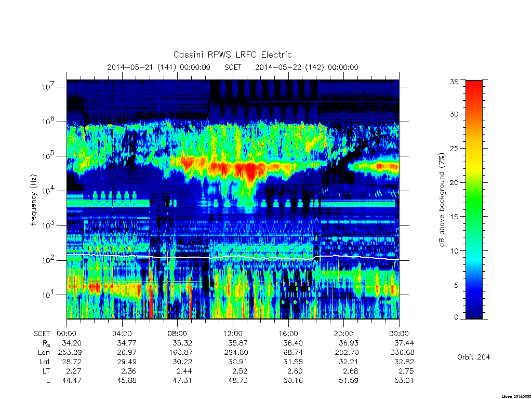Image resolution: width=532 pixels, height=399 pixels.
Task: Click the L value 48.73
Action: [238, 381]
